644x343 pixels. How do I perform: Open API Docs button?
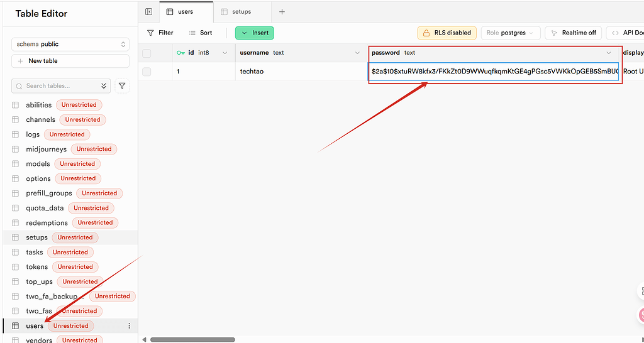pos(625,33)
